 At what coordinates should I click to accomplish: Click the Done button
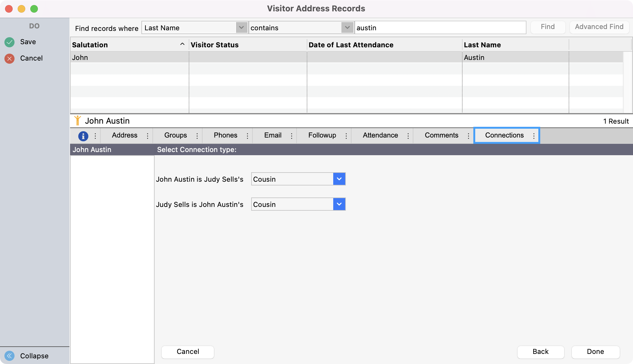tap(595, 352)
